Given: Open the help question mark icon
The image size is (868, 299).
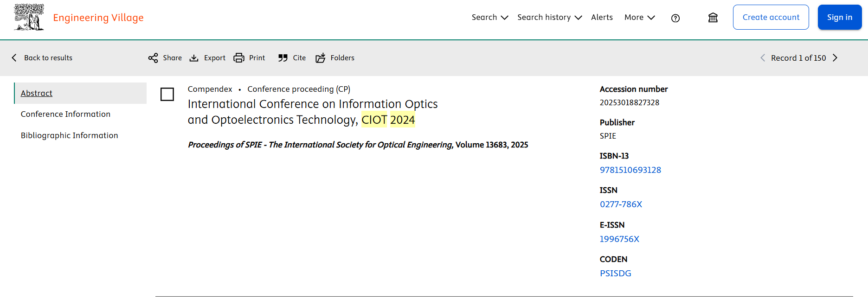Looking at the screenshot, I should pos(675,18).
